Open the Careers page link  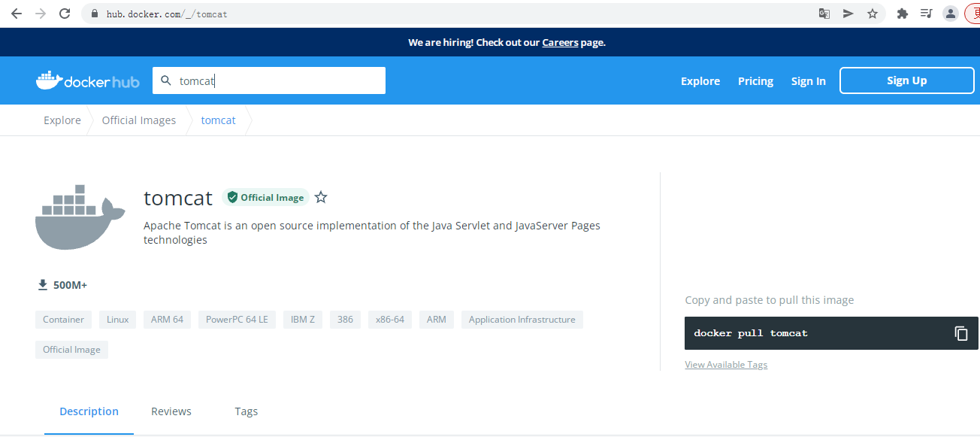click(x=560, y=43)
